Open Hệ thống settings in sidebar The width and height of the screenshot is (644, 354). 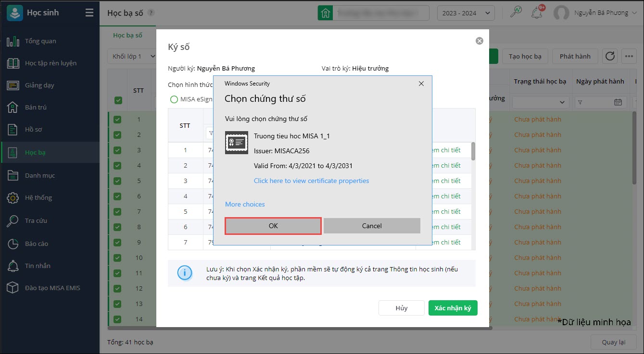[x=50, y=198]
